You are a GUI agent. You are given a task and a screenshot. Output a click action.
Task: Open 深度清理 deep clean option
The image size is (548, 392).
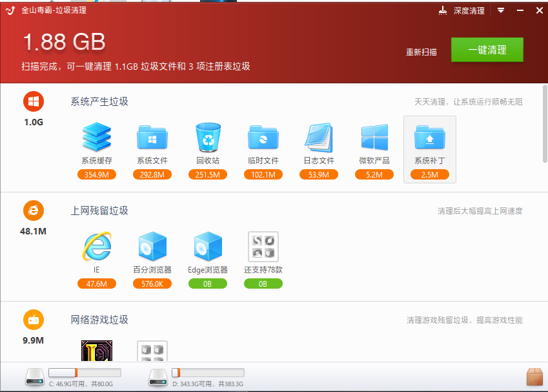point(469,11)
